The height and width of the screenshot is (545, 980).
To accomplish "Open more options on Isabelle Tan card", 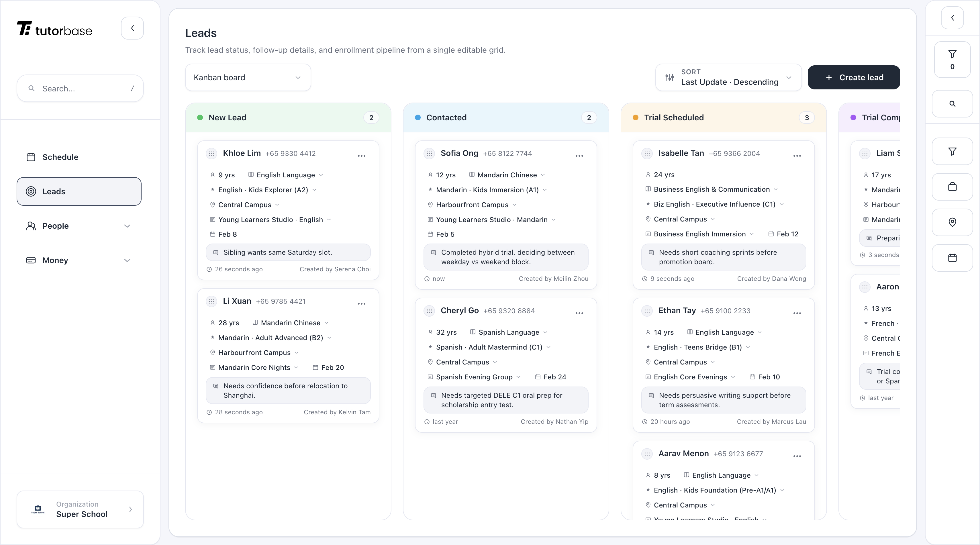I will click(797, 156).
